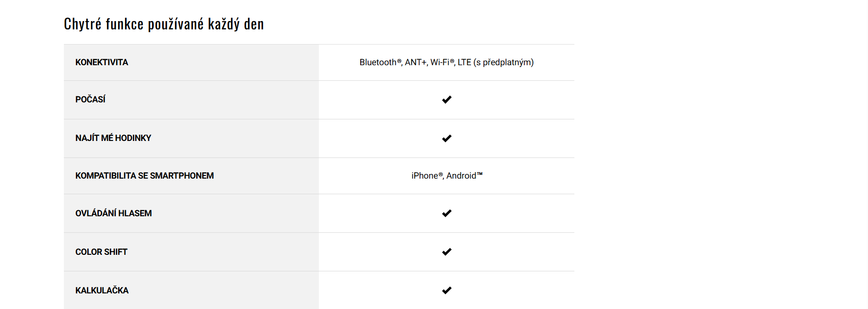Click the Najít mé hodinky label
Viewport: 868px width, 309px height.
(x=113, y=138)
